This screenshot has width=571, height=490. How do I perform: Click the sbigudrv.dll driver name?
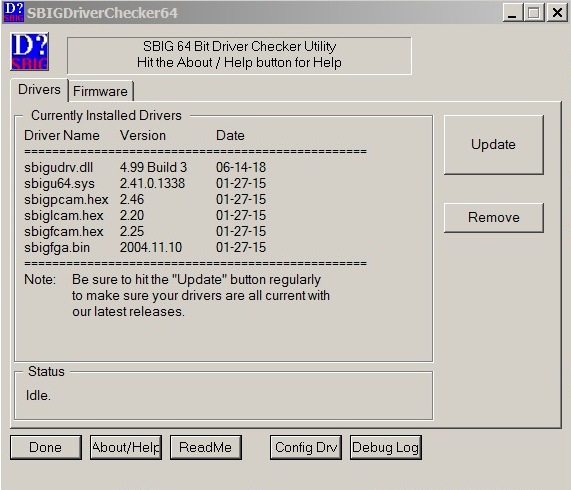point(59,167)
